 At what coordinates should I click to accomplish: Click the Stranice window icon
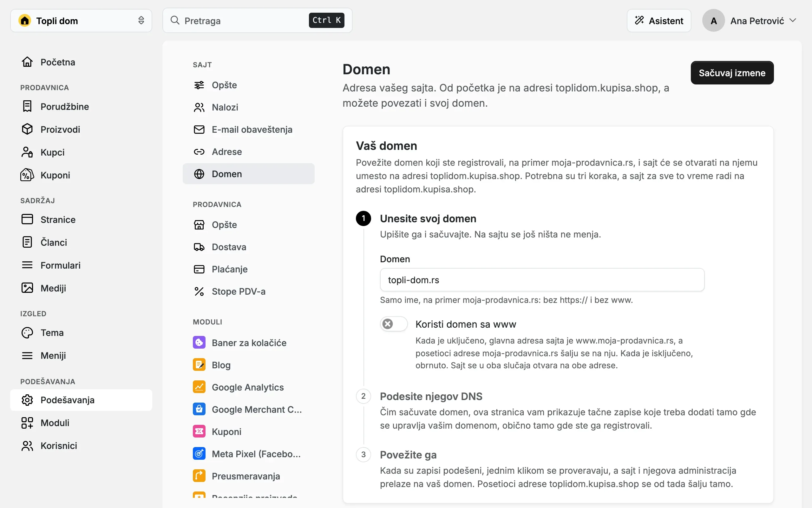(27, 219)
